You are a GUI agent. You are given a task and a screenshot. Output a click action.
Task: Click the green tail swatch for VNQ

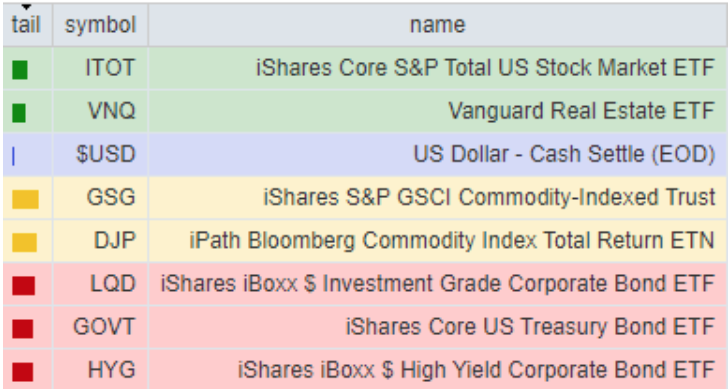[19, 113]
